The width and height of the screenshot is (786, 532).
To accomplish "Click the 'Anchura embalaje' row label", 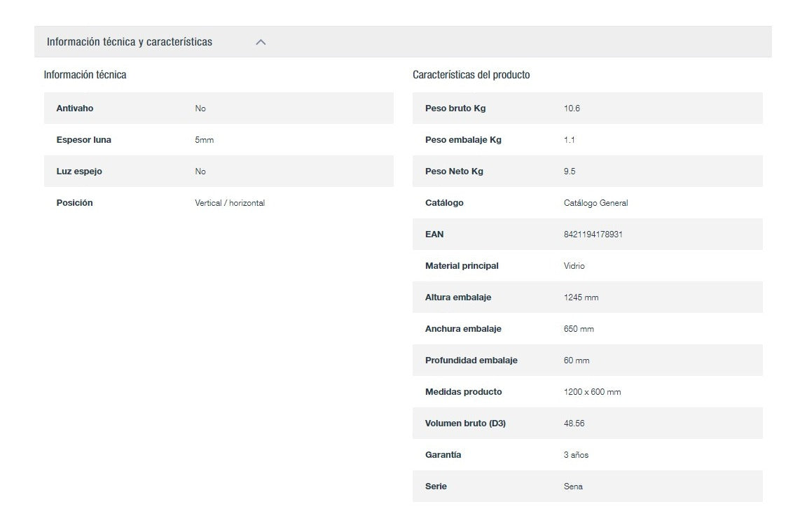I will [x=463, y=329].
